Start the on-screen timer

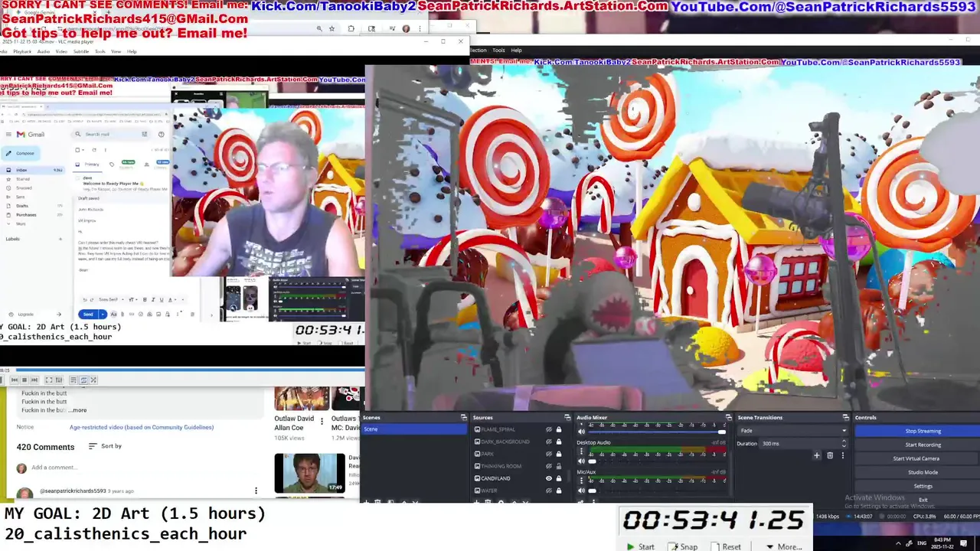(641, 546)
